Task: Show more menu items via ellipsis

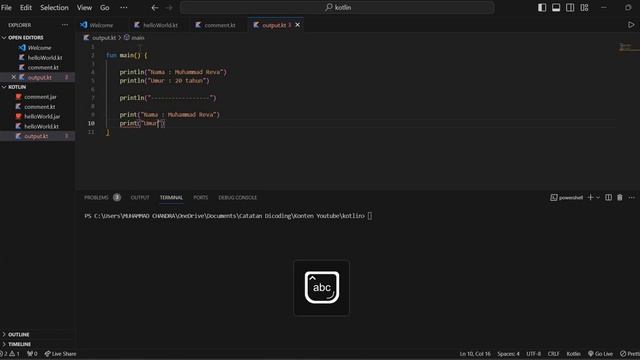Action: pos(123,7)
